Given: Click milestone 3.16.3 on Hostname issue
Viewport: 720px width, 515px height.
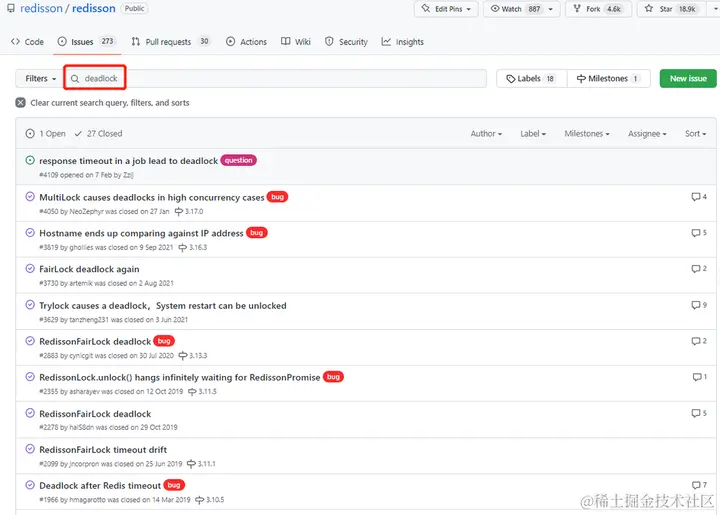Looking at the screenshot, I should point(192,247).
